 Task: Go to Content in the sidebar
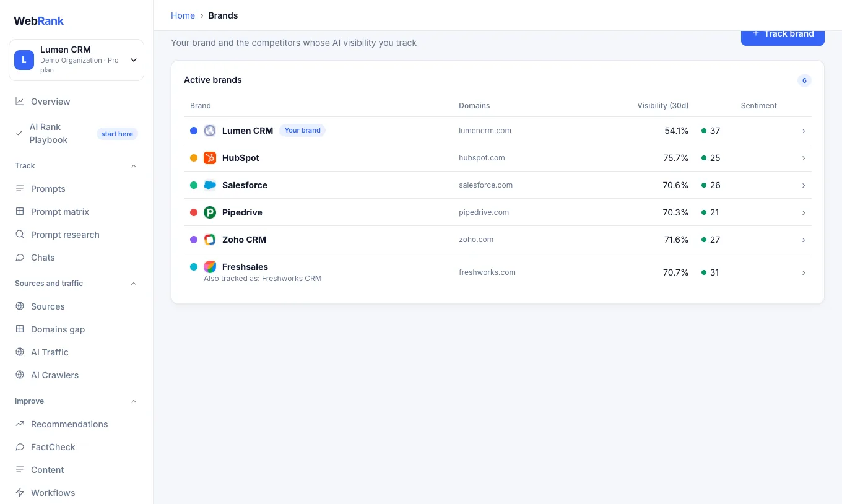point(76,470)
